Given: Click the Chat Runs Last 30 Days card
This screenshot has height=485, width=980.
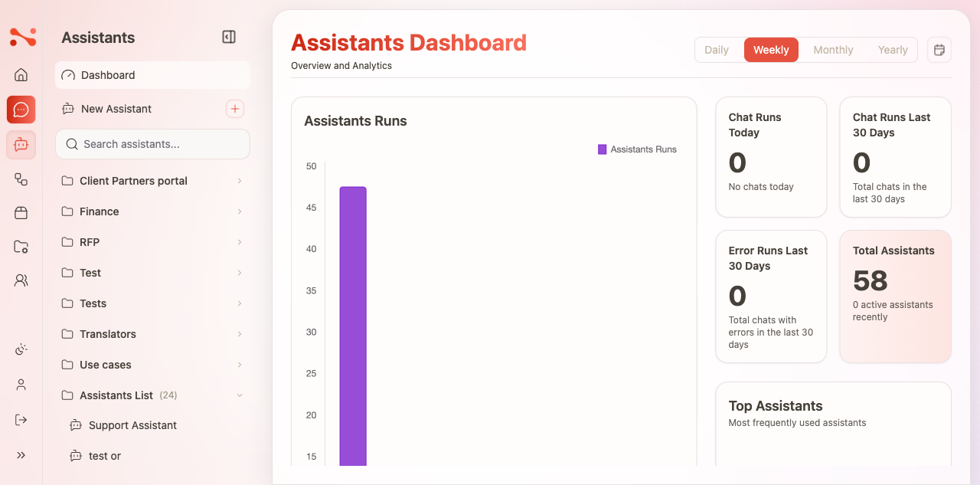Looking at the screenshot, I should click(x=895, y=157).
